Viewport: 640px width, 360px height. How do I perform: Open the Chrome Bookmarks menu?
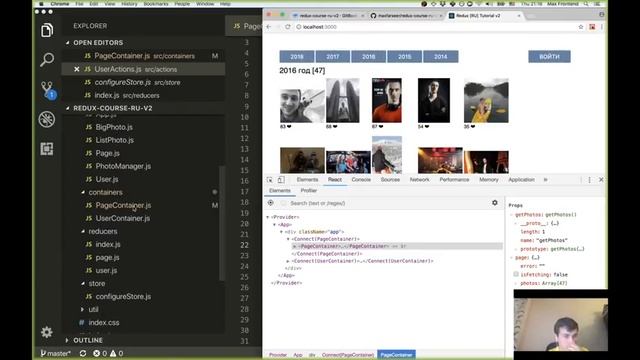[x=156, y=4]
